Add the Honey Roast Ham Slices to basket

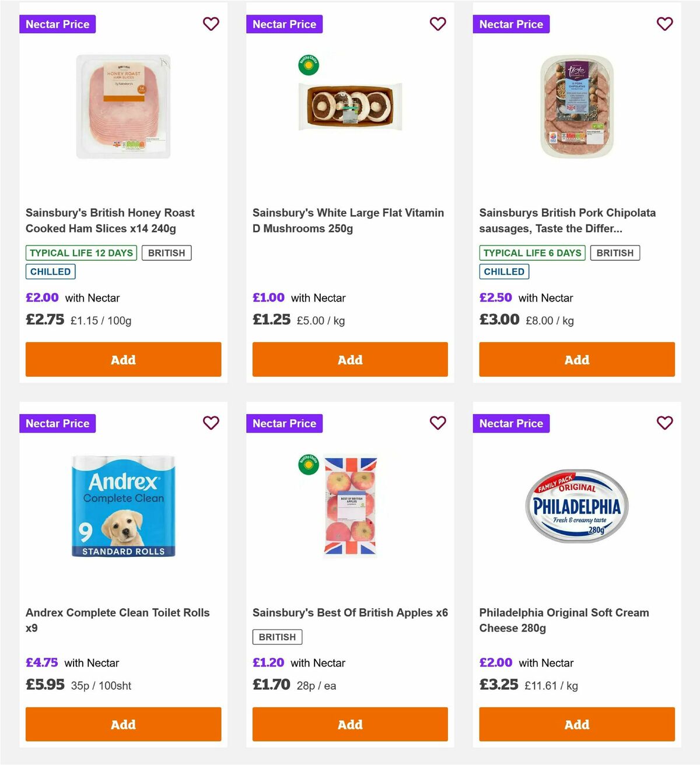(x=123, y=360)
